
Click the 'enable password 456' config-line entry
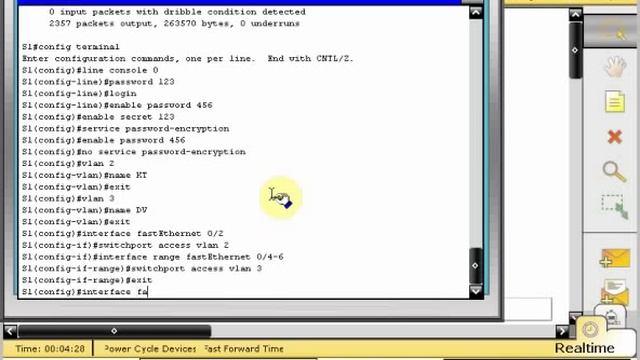117,105
